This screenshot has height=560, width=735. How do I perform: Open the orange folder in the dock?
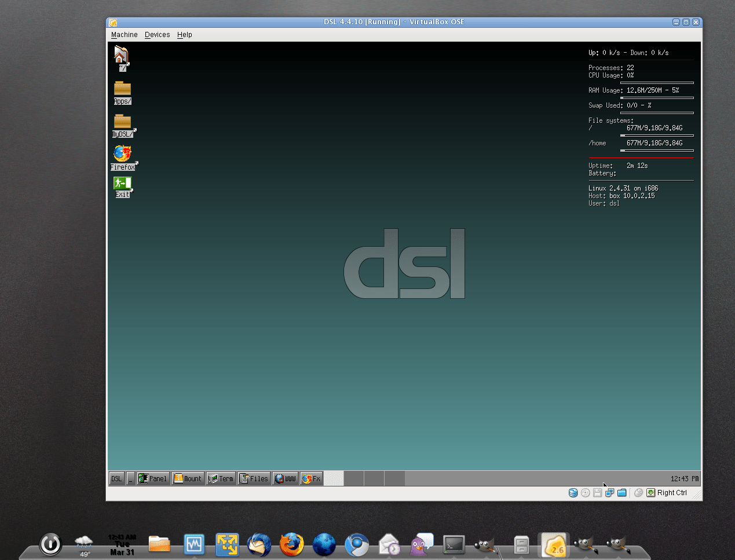[159, 544]
